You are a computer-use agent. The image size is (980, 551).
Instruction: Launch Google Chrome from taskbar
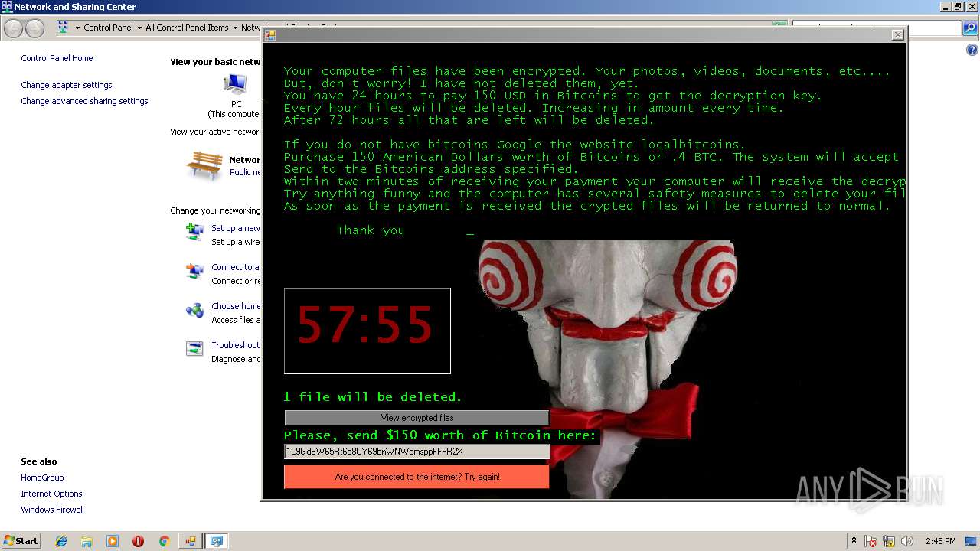click(164, 541)
